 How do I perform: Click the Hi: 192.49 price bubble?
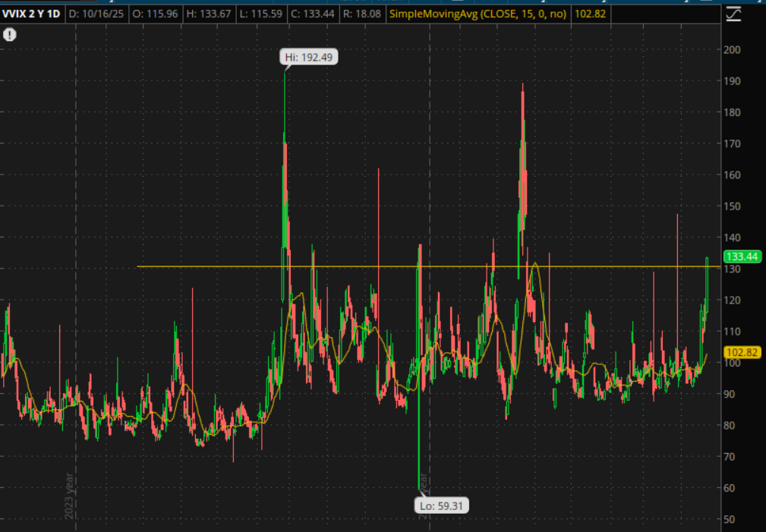(x=309, y=57)
